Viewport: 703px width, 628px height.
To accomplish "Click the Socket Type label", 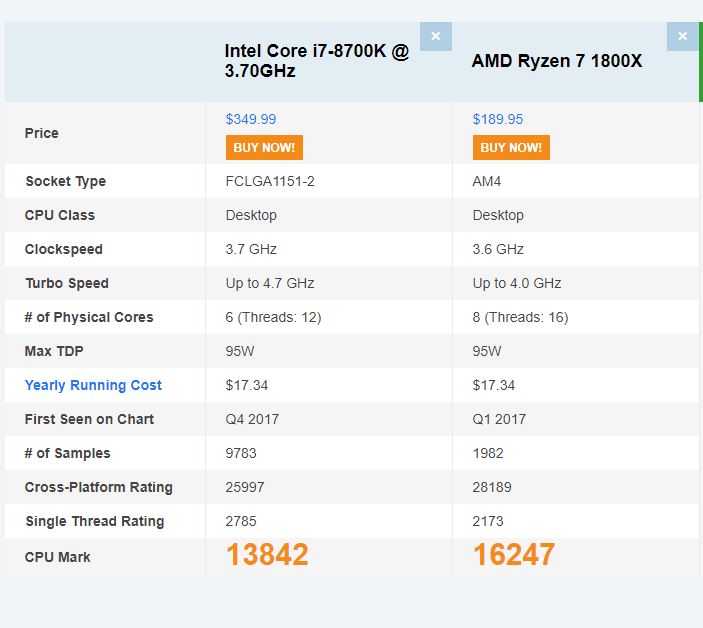I will tap(65, 181).
